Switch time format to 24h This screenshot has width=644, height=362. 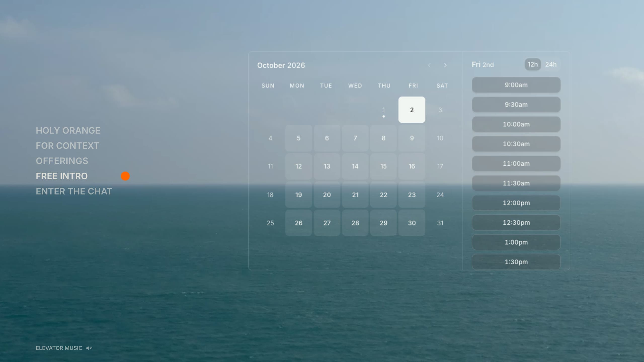pyautogui.click(x=551, y=65)
